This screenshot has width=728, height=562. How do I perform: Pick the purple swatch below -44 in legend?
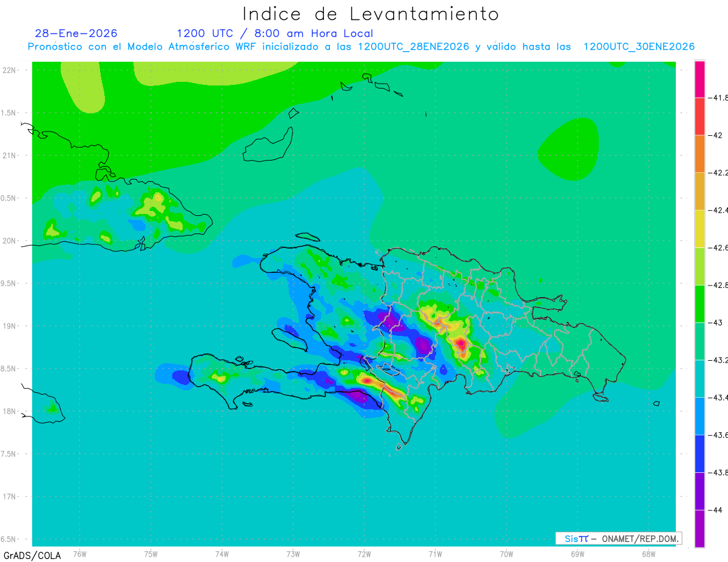click(699, 529)
